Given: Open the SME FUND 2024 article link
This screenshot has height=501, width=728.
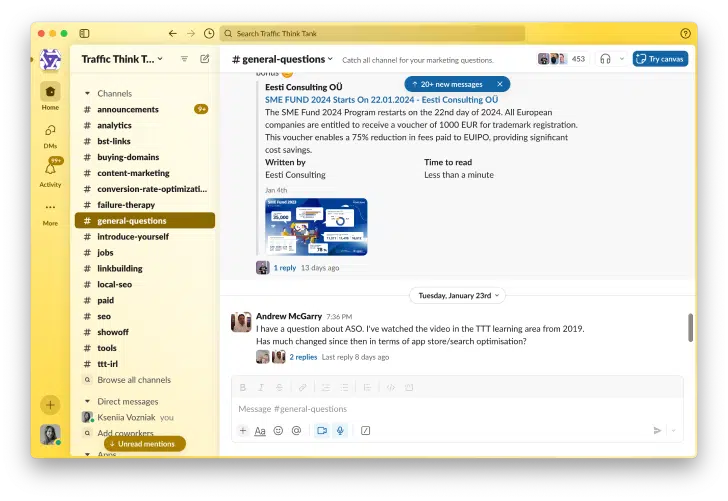Looking at the screenshot, I should click(381, 100).
